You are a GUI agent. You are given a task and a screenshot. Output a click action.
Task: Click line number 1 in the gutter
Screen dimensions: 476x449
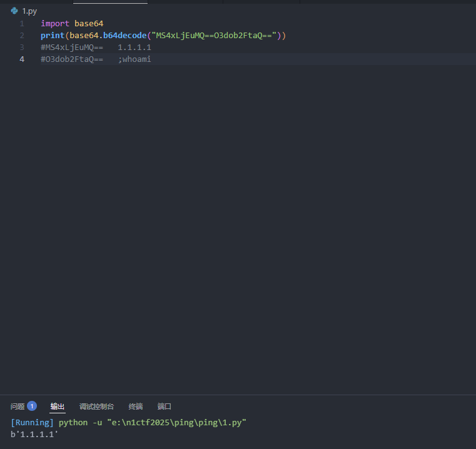tap(22, 24)
